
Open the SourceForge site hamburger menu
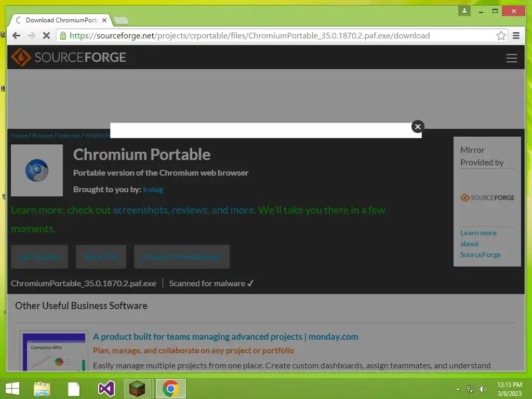tap(512, 58)
